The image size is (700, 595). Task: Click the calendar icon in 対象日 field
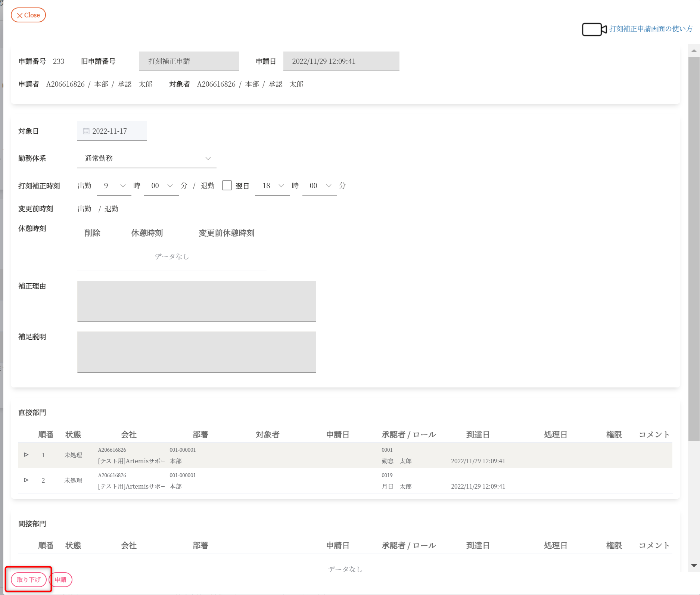coord(86,131)
